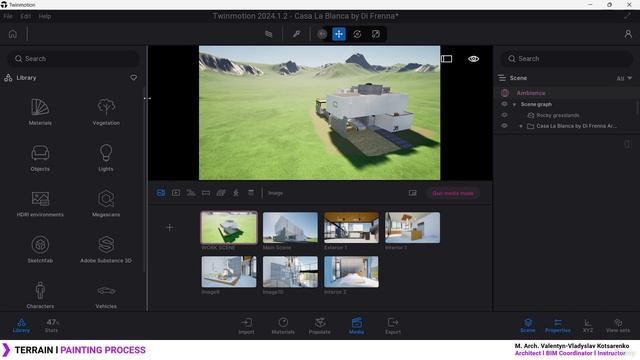The height and width of the screenshot is (360, 640).
Task: Click the Scene panel search field
Action: (x=567, y=59)
